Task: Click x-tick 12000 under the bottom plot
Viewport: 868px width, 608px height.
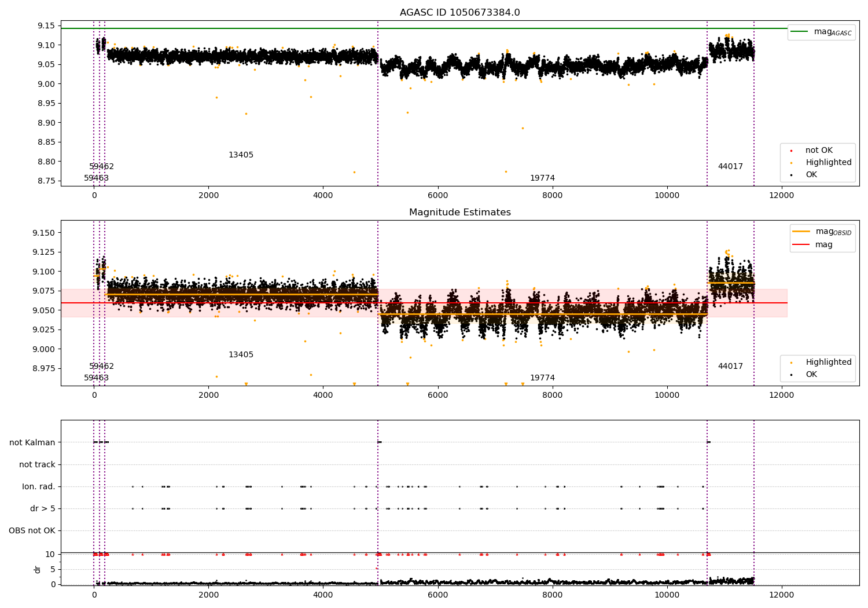Action: coord(782,595)
